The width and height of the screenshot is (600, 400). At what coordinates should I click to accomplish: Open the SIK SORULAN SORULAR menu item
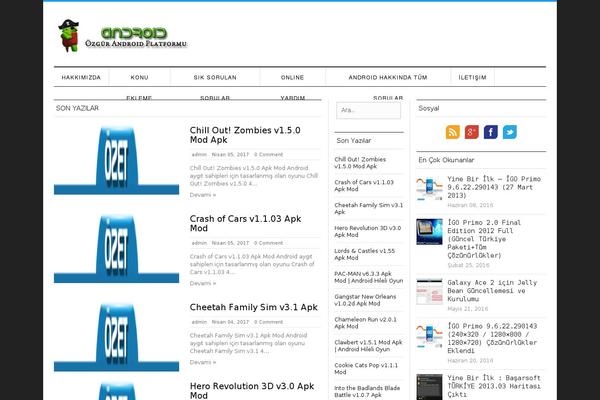tap(215, 77)
